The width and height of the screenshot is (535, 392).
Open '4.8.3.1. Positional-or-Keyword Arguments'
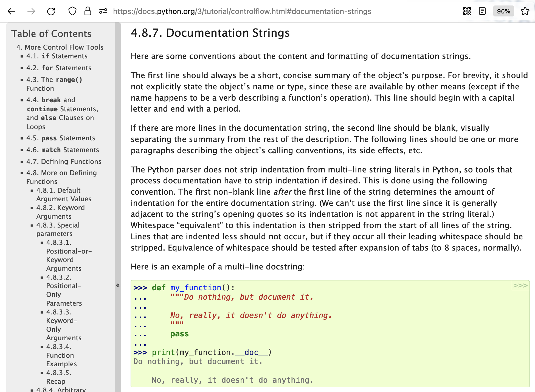coord(69,255)
